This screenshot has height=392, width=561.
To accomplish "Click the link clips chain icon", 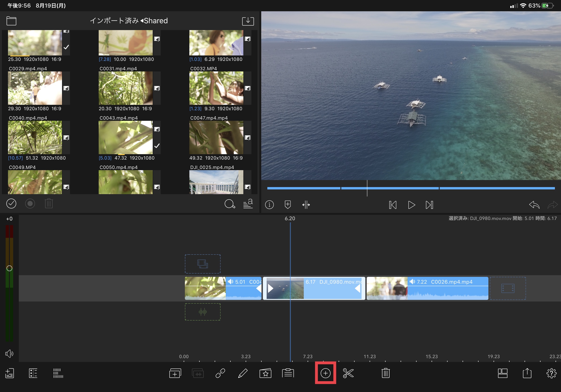I will [220, 373].
